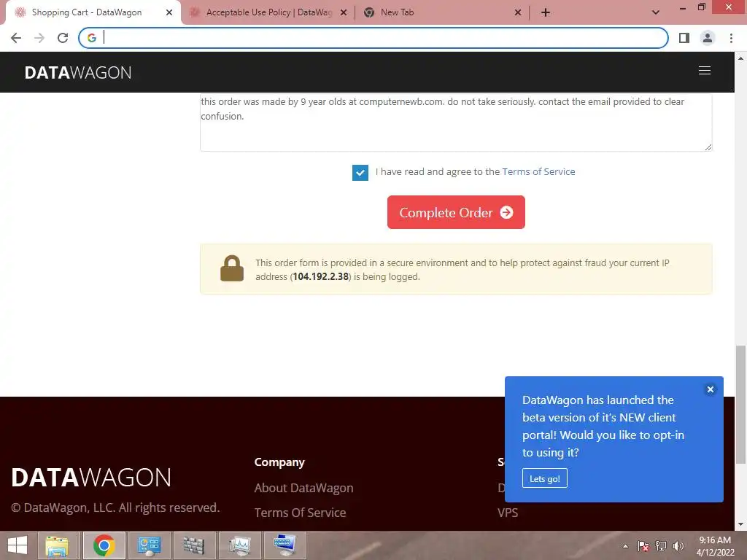Click the logged IP address 104.192.2.38
The width and height of the screenshot is (747, 560).
321,276
